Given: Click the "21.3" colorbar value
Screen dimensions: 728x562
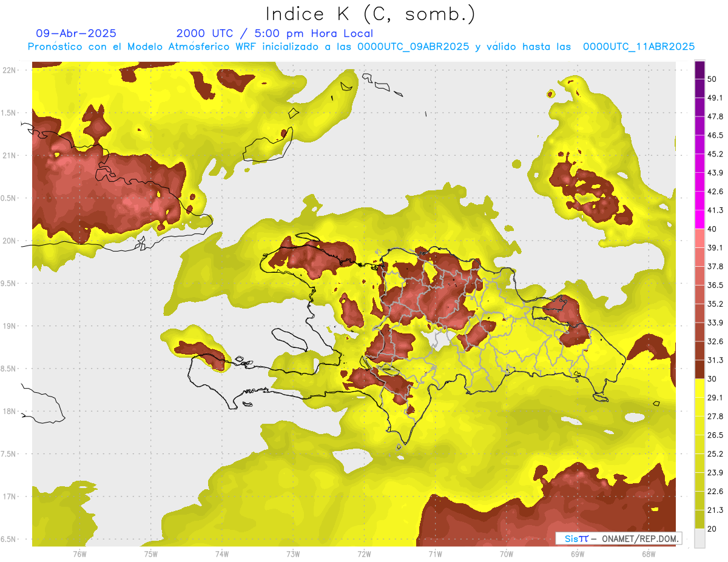Looking at the screenshot, I should tap(715, 510).
